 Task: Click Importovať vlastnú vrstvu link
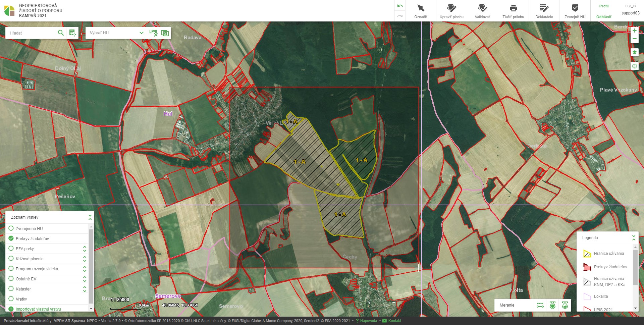(x=38, y=309)
